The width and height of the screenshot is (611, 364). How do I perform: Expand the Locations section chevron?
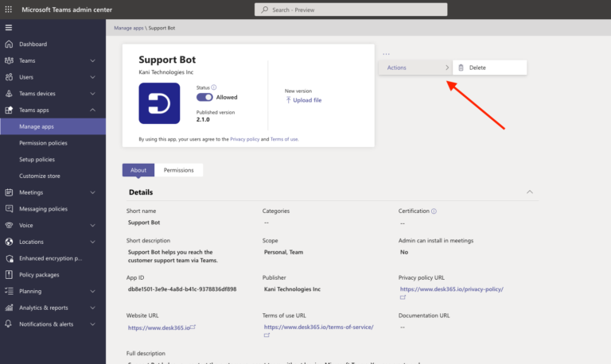(x=93, y=242)
